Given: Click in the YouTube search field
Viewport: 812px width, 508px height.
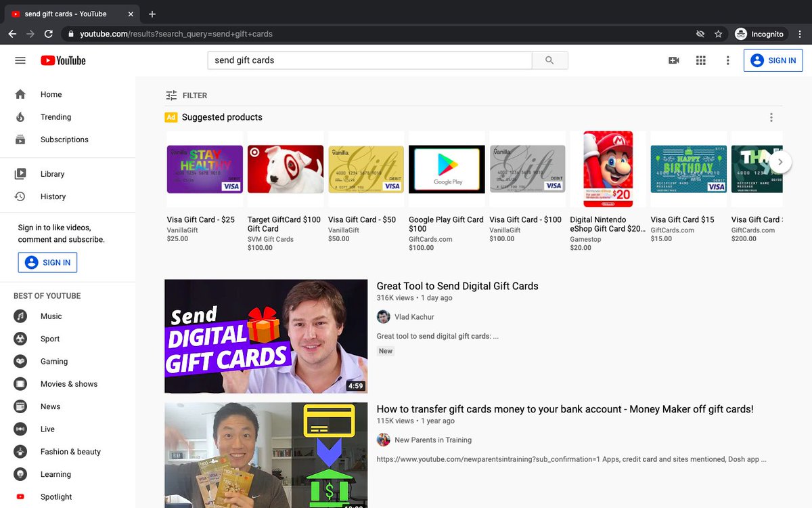Looking at the screenshot, I should (x=369, y=60).
